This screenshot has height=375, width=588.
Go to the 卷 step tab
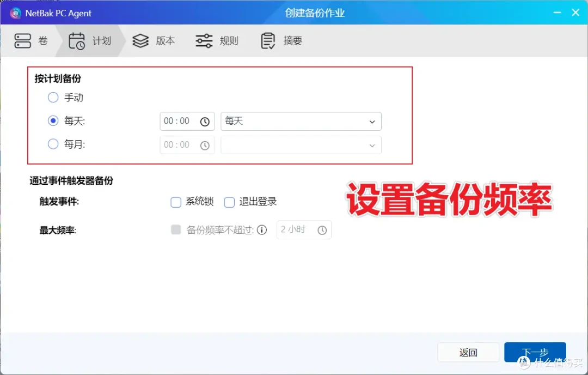click(31, 41)
